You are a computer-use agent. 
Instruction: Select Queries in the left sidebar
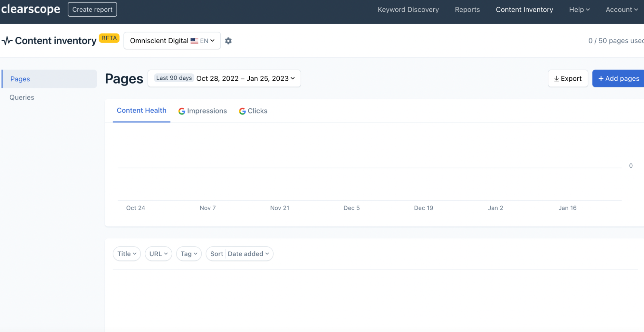(x=22, y=97)
